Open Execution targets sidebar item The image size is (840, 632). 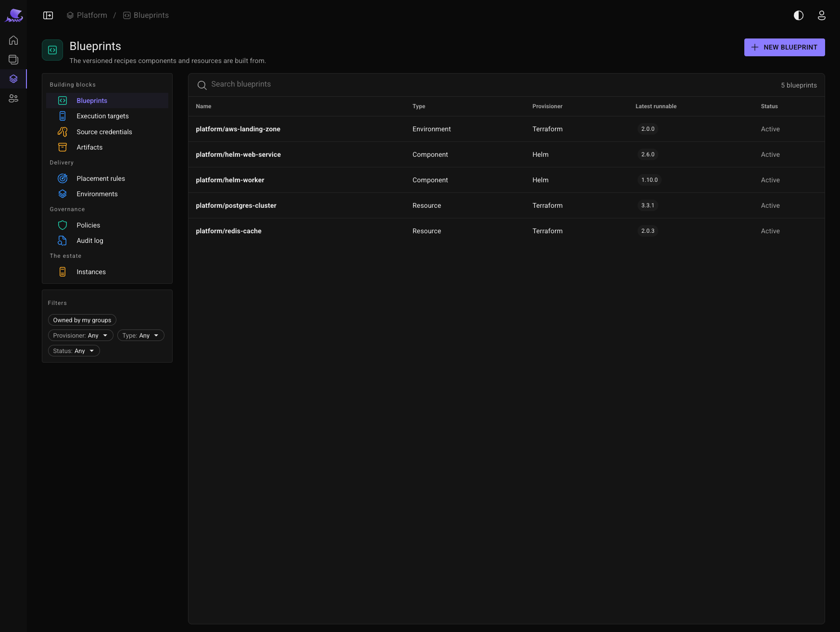coord(107,116)
